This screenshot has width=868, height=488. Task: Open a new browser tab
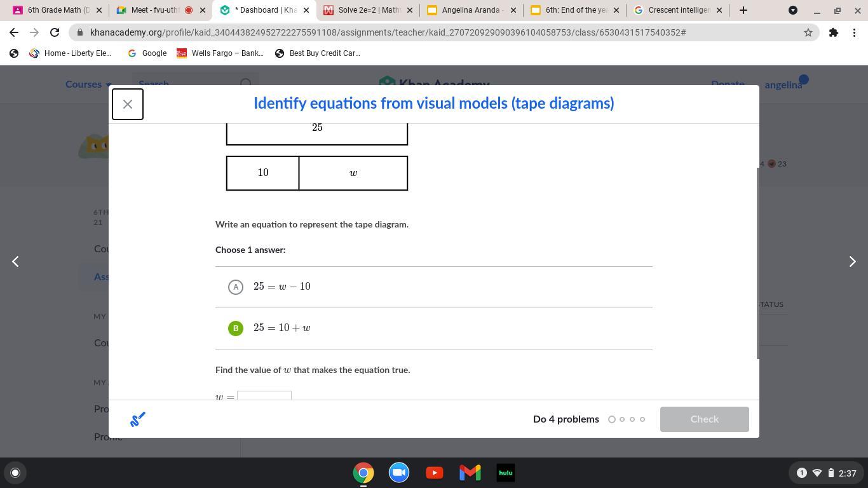point(743,10)
